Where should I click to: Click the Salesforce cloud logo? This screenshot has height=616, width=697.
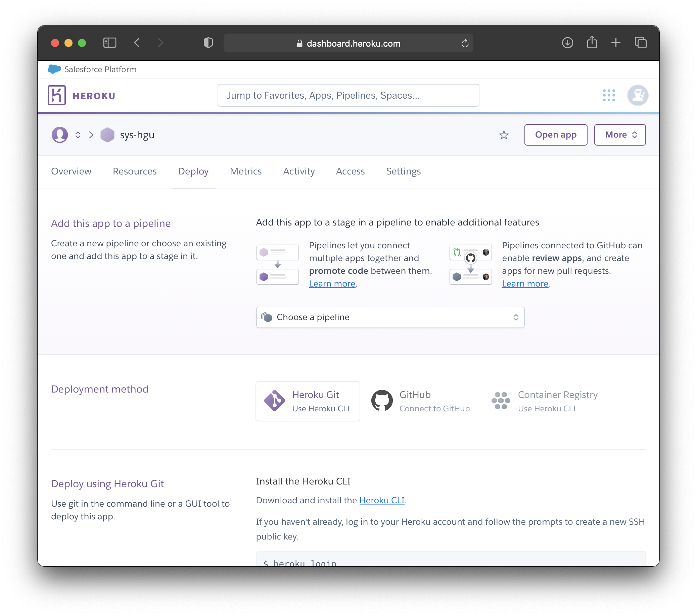point(54,69)
